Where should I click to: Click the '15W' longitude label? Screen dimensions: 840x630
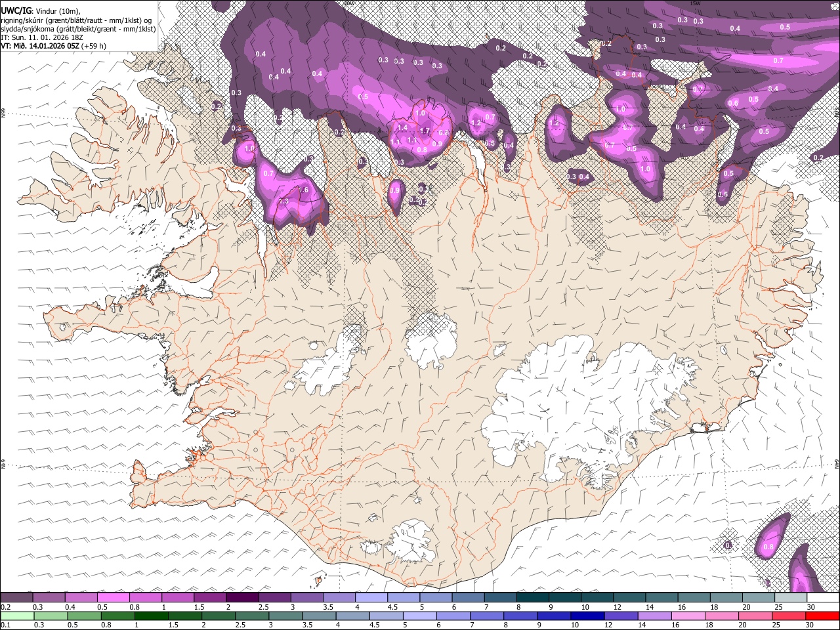tap(696, 3)
